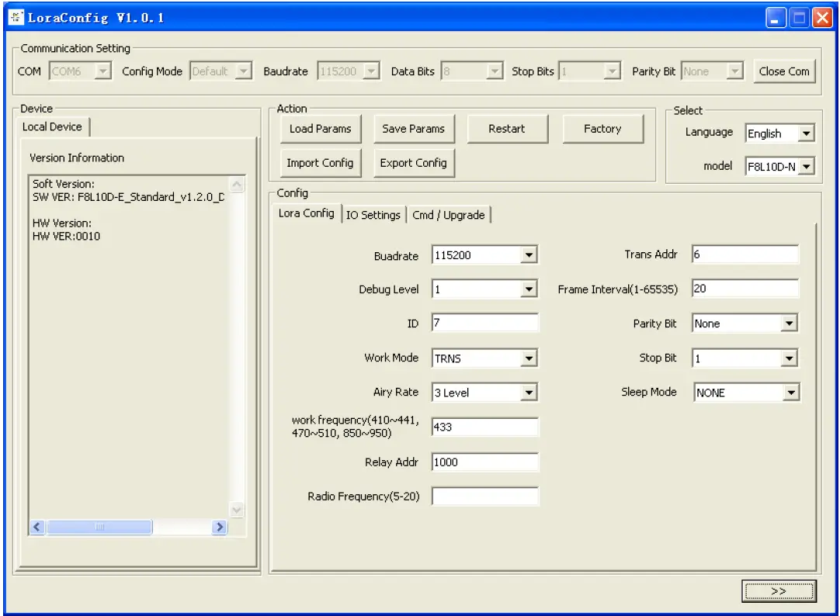
Task: Switch to the IO Settings tab
Action: (x=373, y=215)
